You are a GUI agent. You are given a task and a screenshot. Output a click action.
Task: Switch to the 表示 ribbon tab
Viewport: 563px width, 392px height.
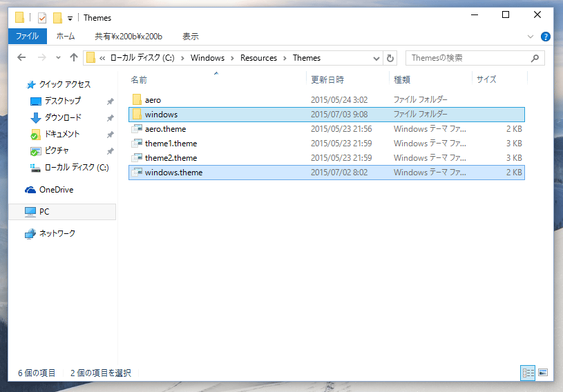tap(190, 36)
